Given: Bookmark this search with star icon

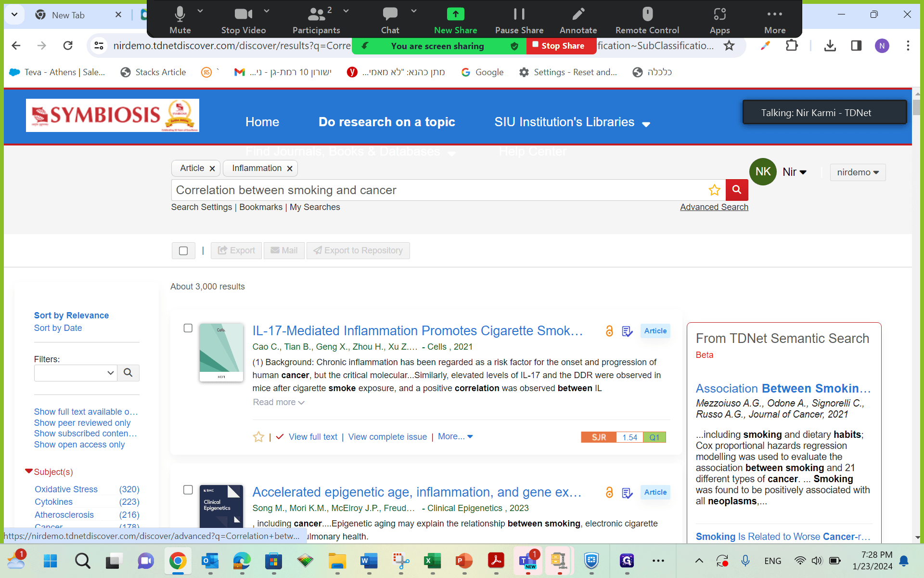Looking at the screenshot, I should coord(714,190).
